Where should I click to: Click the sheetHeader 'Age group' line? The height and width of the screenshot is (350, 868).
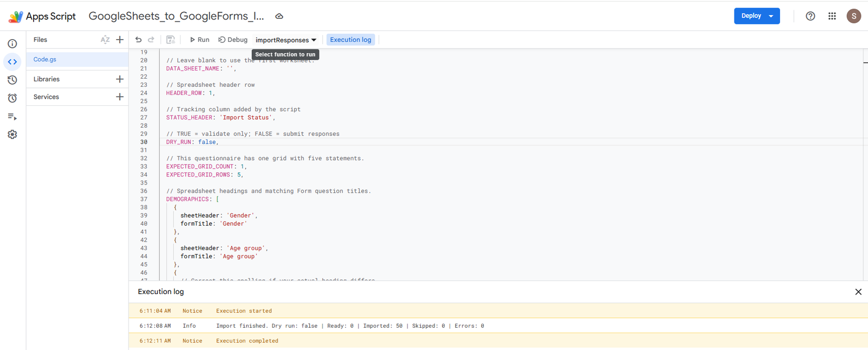pos(224,248)
